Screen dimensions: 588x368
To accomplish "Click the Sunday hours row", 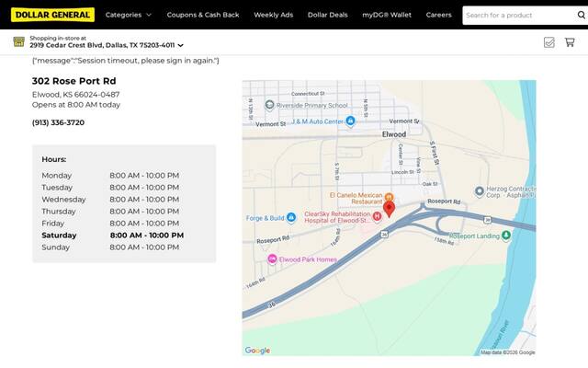I will [x=110, y=247].
